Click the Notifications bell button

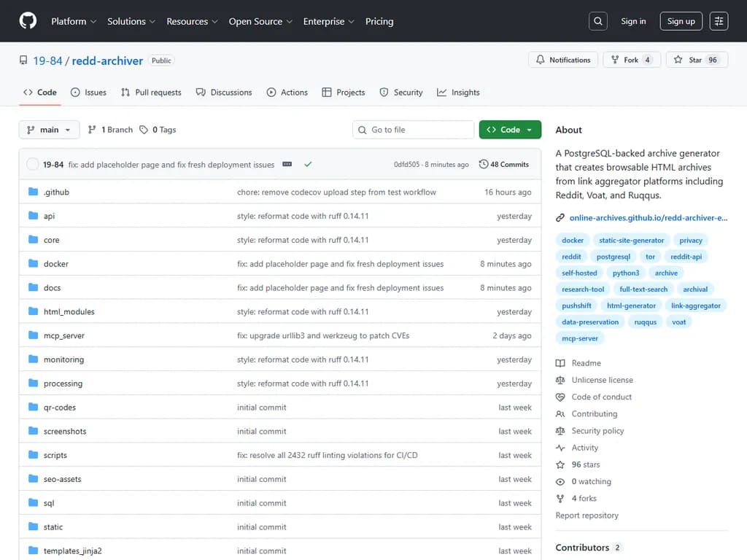563,60
